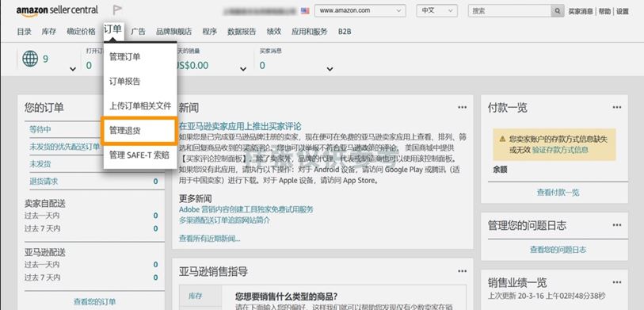Screen dimensions: 644x310
Task: Click into the 搜索 search field
Action: click(x=509, y=10)
